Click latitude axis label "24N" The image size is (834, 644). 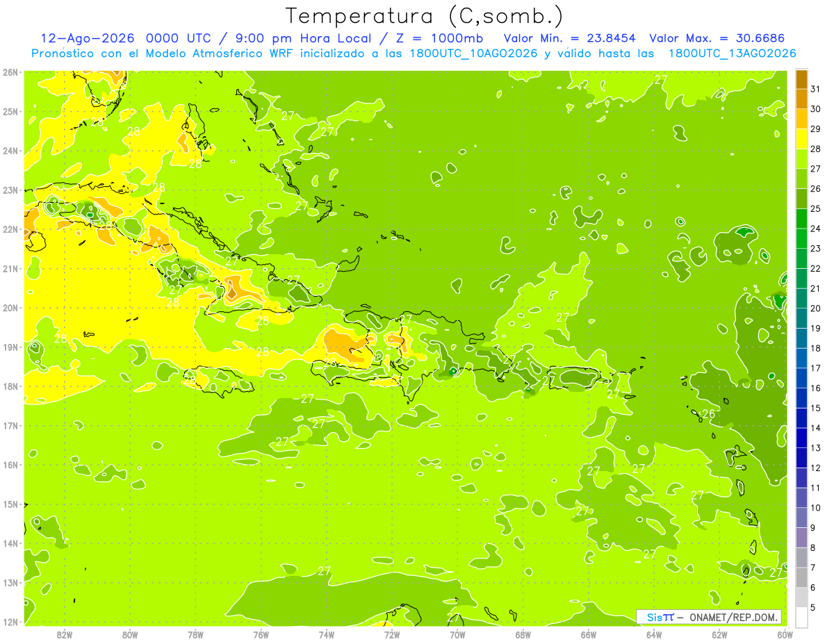click(10, 151)
